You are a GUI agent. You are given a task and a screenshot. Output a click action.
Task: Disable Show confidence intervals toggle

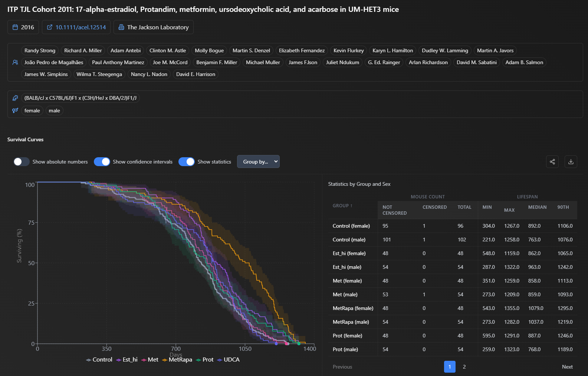click(x=102, y=162)
